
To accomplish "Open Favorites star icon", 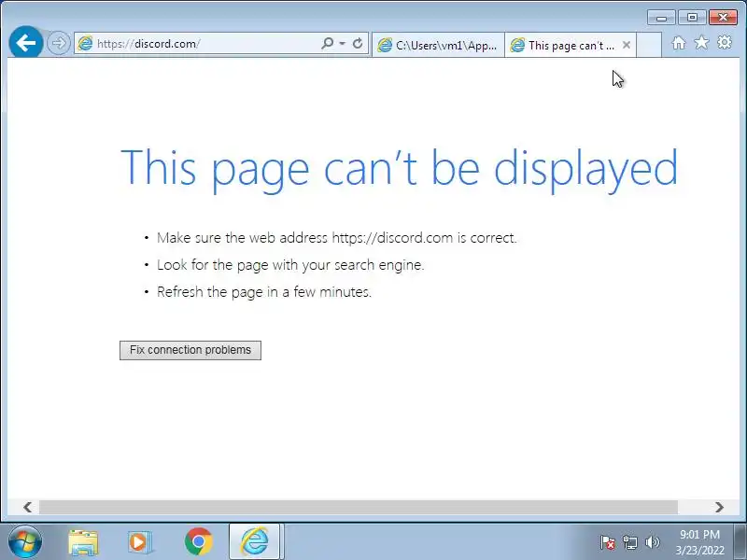I will pos(701,43).
